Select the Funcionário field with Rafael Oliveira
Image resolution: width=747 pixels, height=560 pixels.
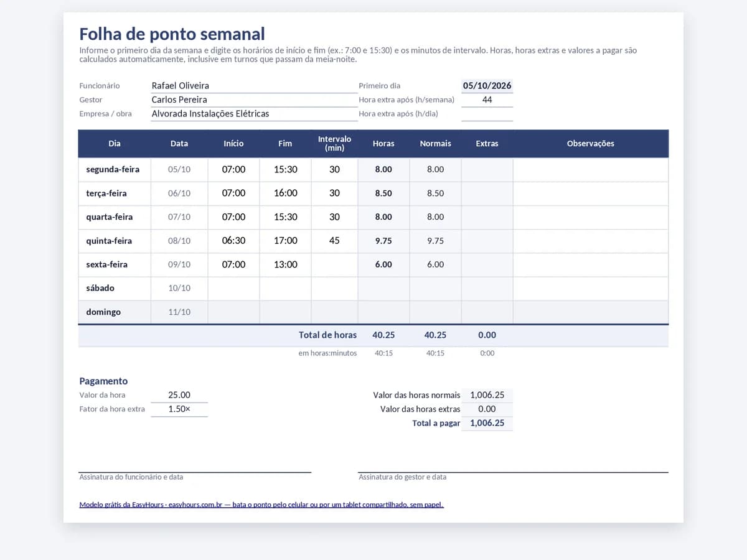[x=254, y=86]
